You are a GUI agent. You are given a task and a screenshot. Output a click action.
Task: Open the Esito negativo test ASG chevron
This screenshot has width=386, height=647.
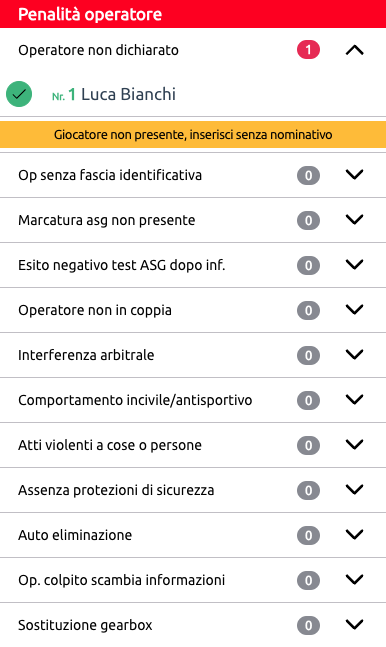tap(354, 265)
